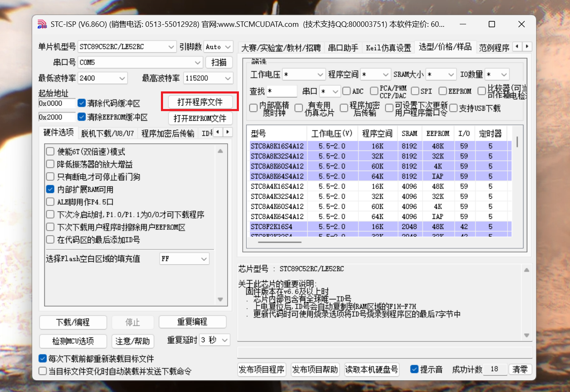Click the STC-ISP app icon in title bar
This screenshot has height=392, width=570.
(x=42, y=24)
